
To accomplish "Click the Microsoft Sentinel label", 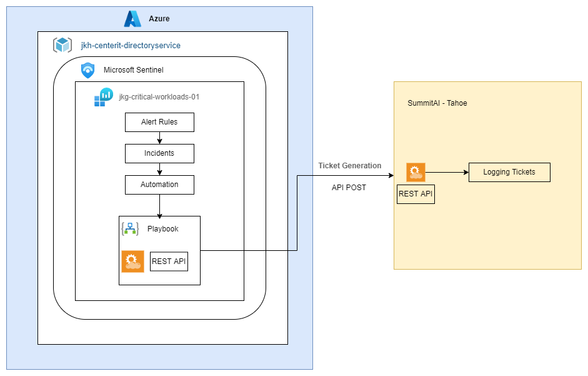I will (x=134, y=70).
